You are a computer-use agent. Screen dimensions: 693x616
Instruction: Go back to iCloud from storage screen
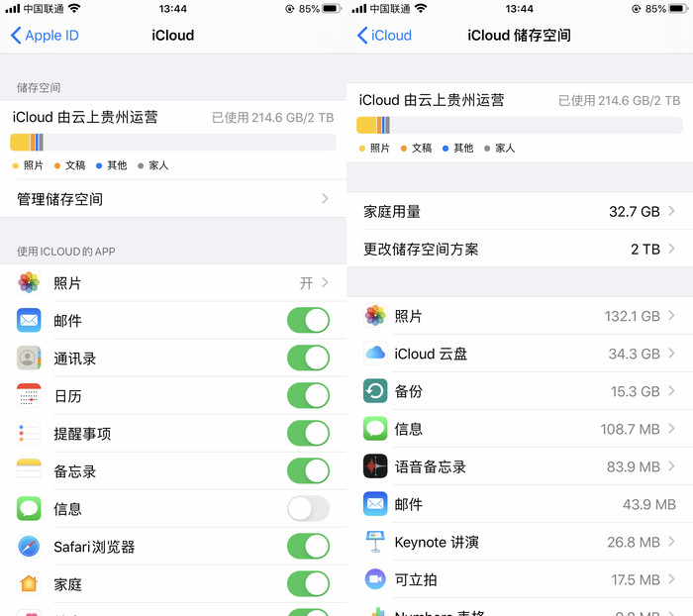384,36
